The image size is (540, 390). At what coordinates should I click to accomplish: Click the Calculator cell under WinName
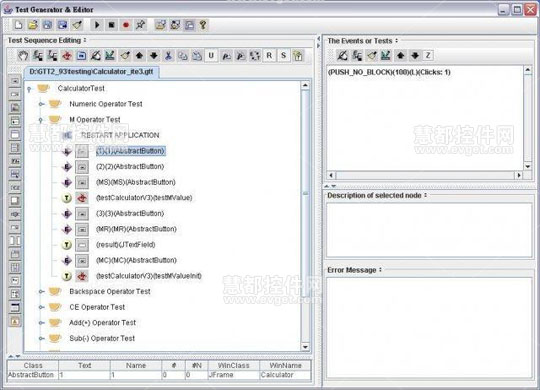tap(285, 375)
